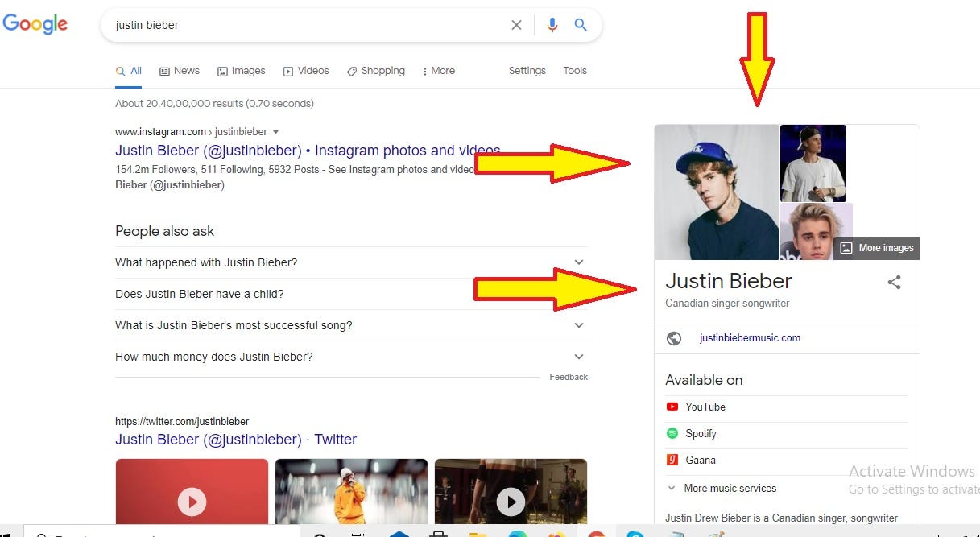The width and height of the screenshot is (980, 537).
Task: Click the "Available on" heading
Action: coord(704,380)
